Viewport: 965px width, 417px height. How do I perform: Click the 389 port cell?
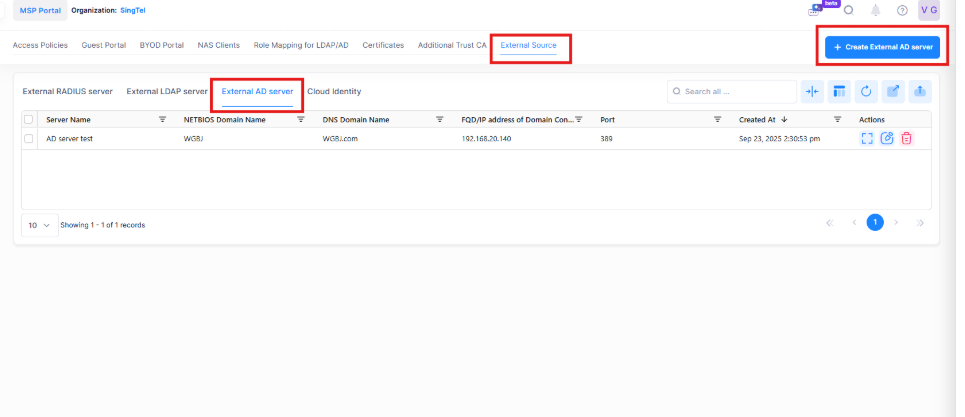click(606, 139)
